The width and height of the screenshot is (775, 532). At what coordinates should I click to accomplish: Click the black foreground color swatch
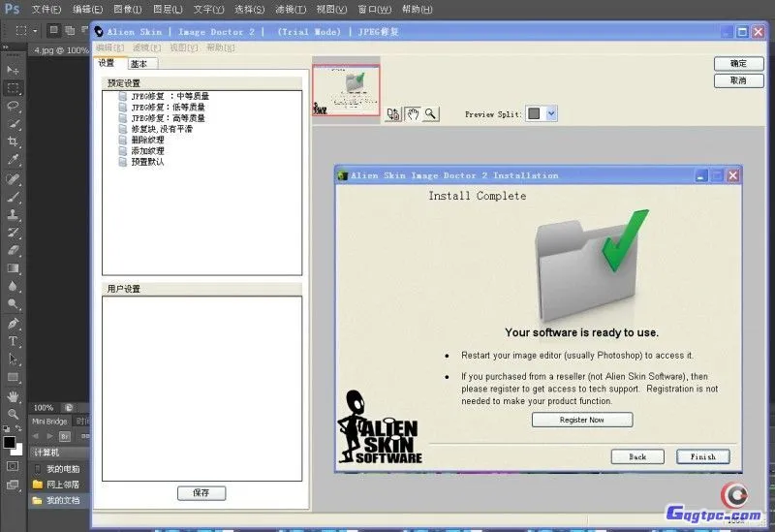coord(9,442)
